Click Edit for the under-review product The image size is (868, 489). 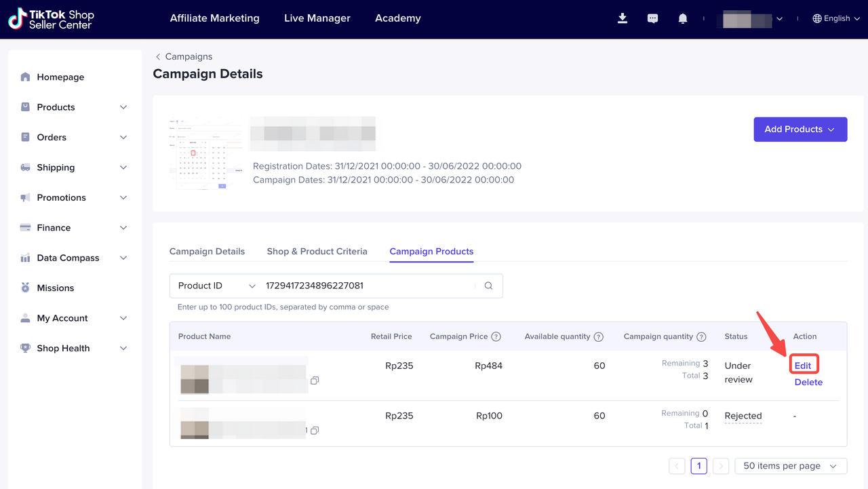coord(803,365)
